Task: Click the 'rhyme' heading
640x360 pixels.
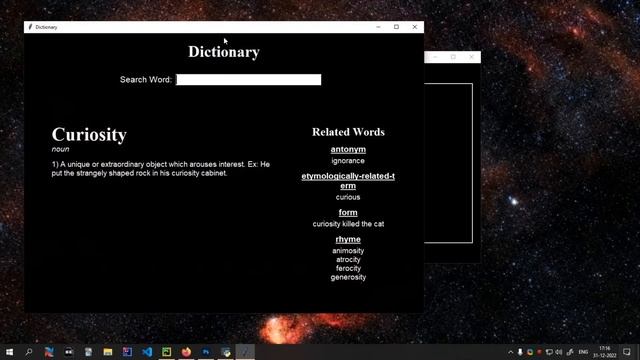Action: 348,240
